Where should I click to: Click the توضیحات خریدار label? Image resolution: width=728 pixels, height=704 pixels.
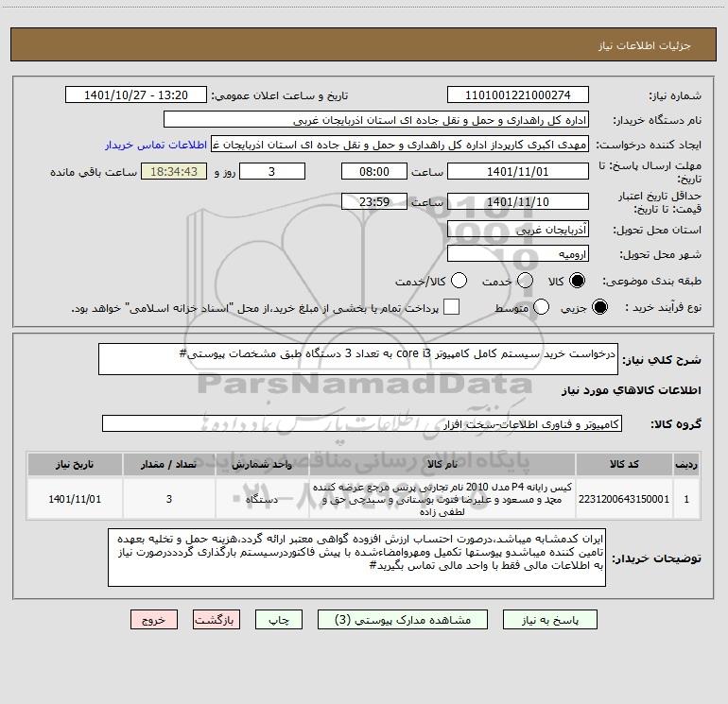[656, 558]
